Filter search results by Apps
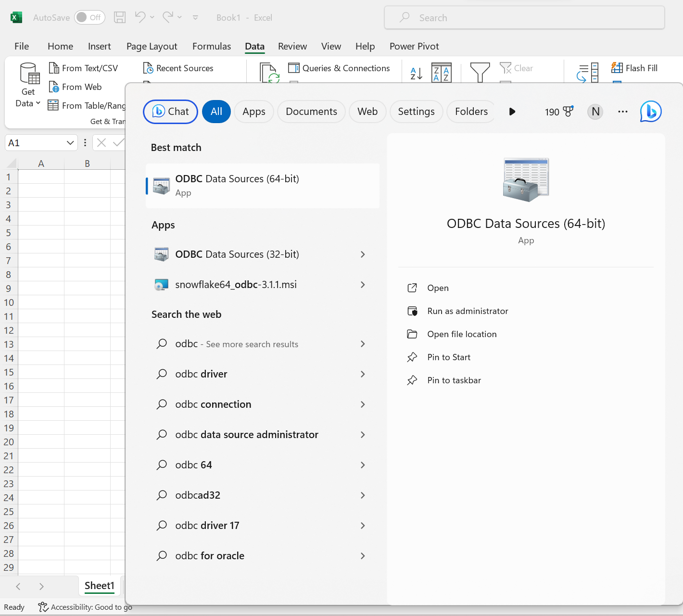The height and width of the screenshot is (616, 683). tap(253, 112)
